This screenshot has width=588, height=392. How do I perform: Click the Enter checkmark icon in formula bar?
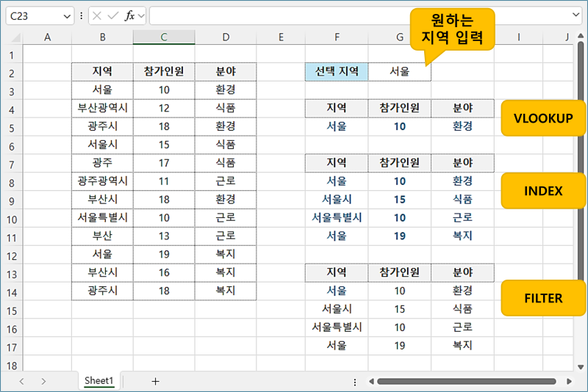[113, 15]
